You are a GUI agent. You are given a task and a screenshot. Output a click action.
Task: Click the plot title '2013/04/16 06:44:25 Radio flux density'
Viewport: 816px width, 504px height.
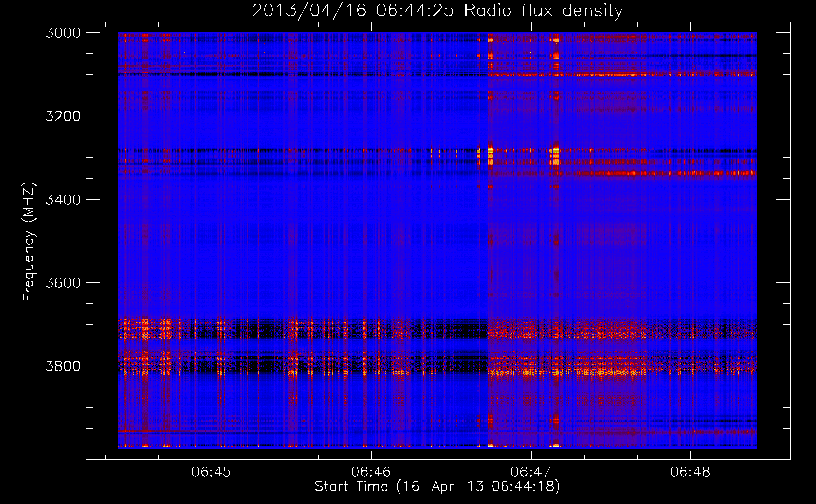pyautogui.click(x=437, y=10)
